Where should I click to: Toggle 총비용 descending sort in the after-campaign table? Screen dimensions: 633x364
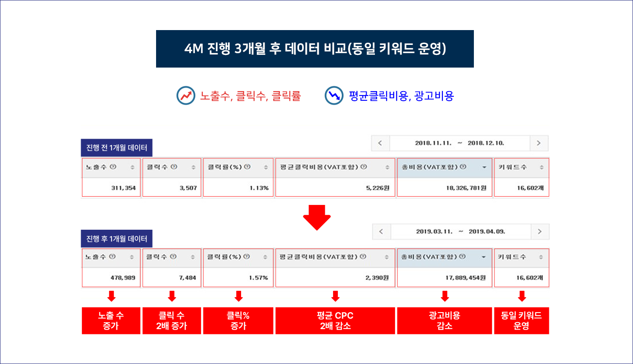(x=483, y=258)
